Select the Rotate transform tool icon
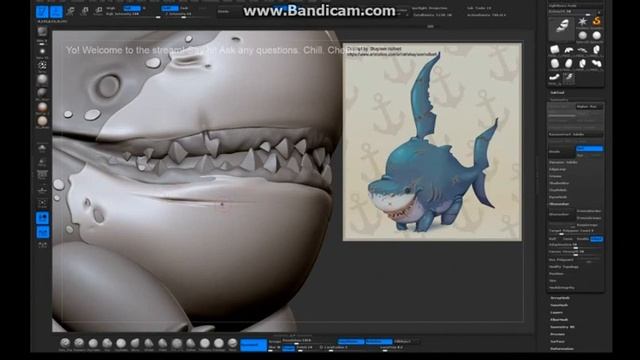Viewport: 640px width, 360px height. (98, 11)
